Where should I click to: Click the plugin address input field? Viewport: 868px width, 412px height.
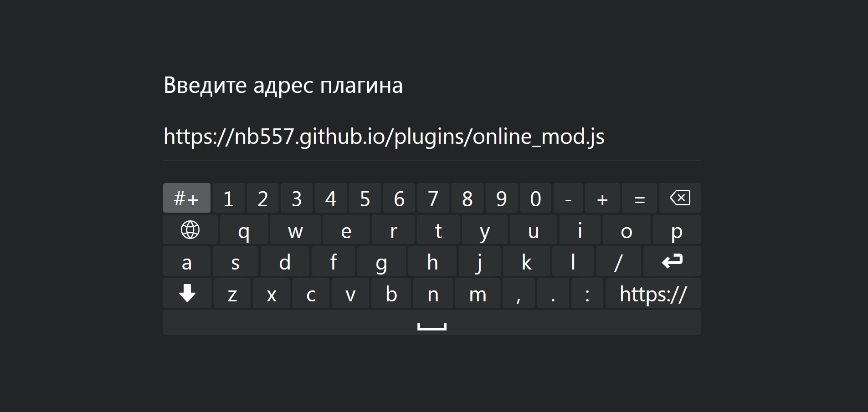coord(431,137)
